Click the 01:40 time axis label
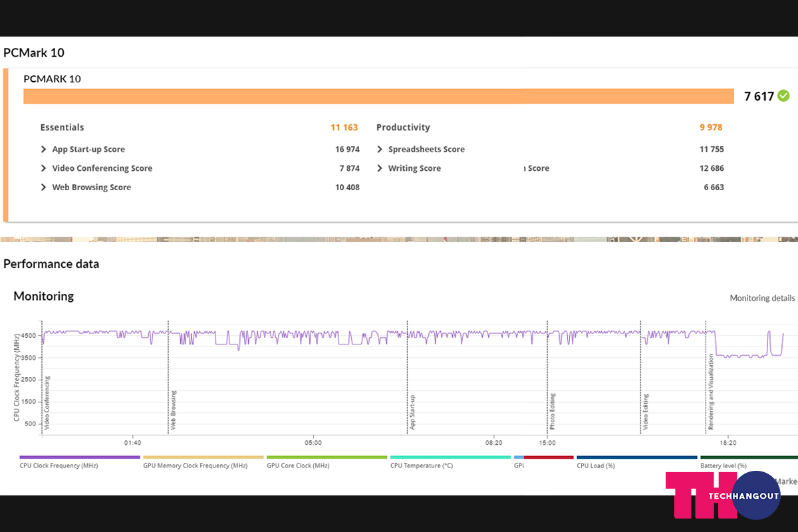 click(132, 443)
